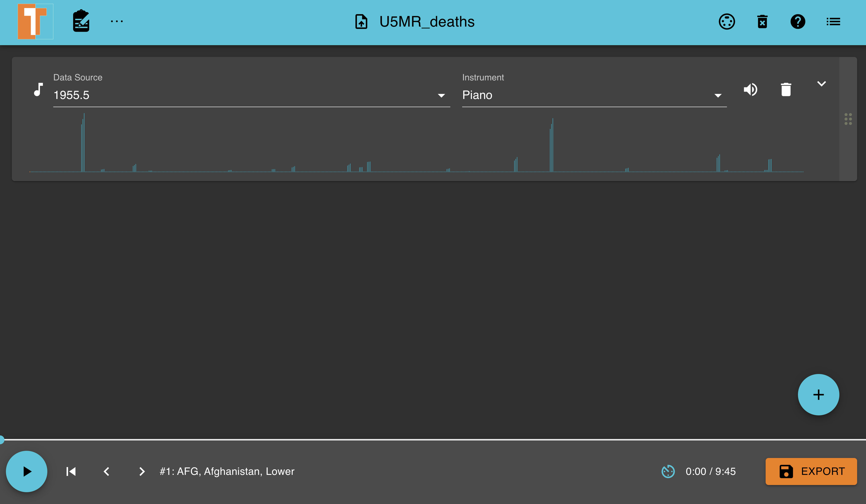This screenshot has height=504, width=866.
Task: Add a new track with plus button
Action: coord(818,394)
